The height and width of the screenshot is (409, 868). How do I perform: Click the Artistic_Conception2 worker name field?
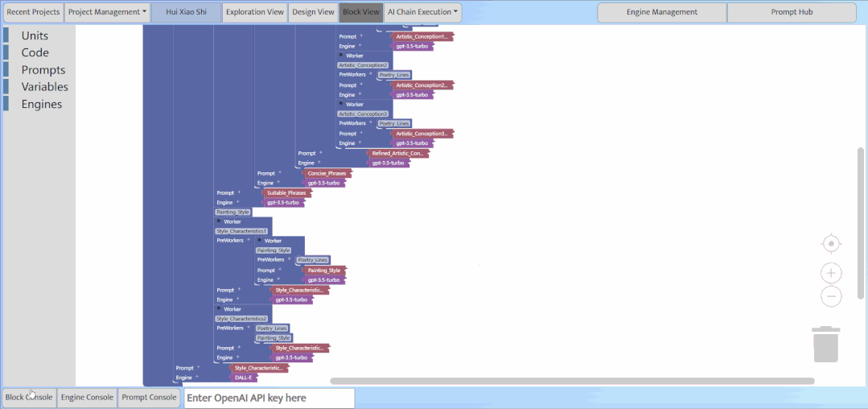363,65
